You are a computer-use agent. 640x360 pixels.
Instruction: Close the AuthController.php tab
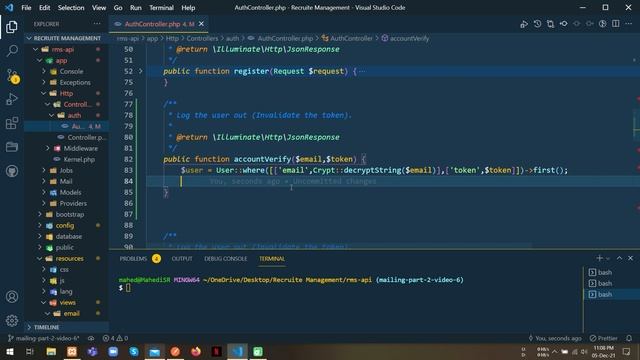click(x=201, y=24)
